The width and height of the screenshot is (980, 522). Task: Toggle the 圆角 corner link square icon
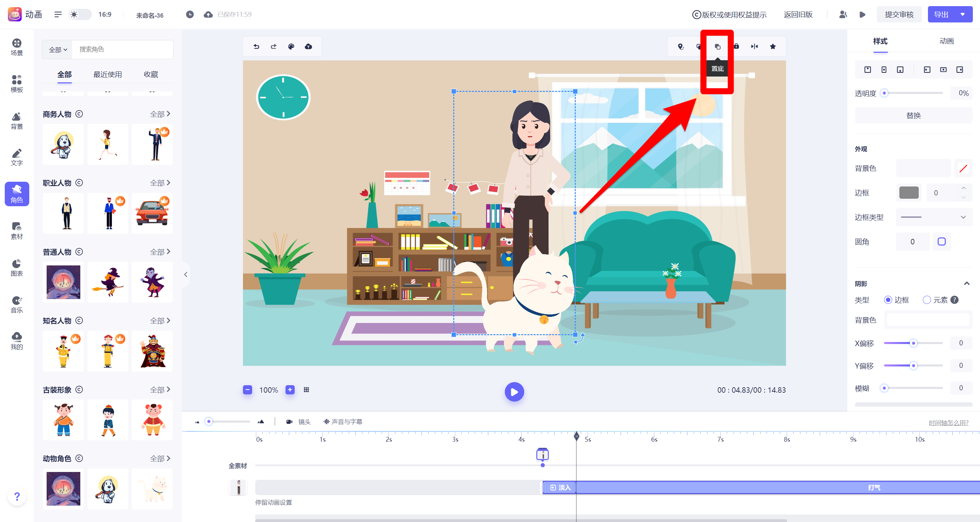pyautogui.click(x=942, y=242)
